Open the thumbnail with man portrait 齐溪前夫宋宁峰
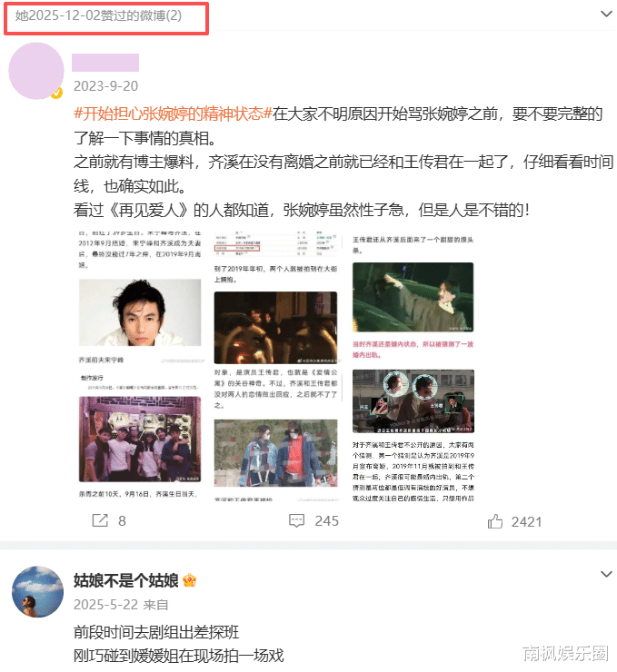The image size is (617, 672). (140, 312)
